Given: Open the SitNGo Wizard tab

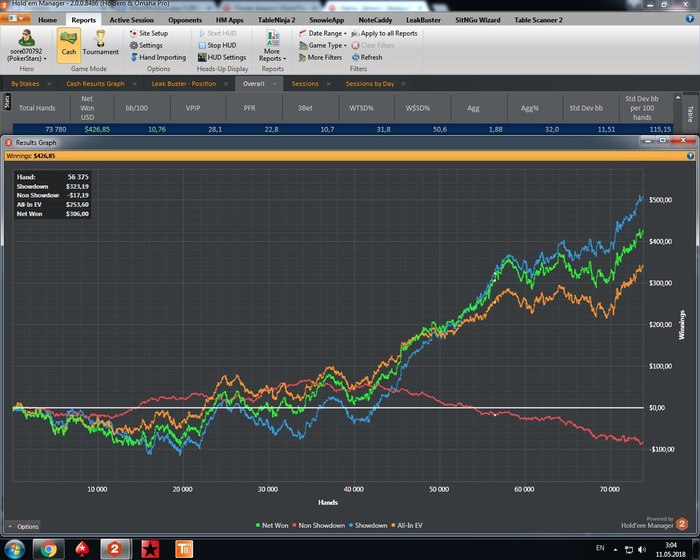Looking at the screenshot, I should [x=478, y=20].
